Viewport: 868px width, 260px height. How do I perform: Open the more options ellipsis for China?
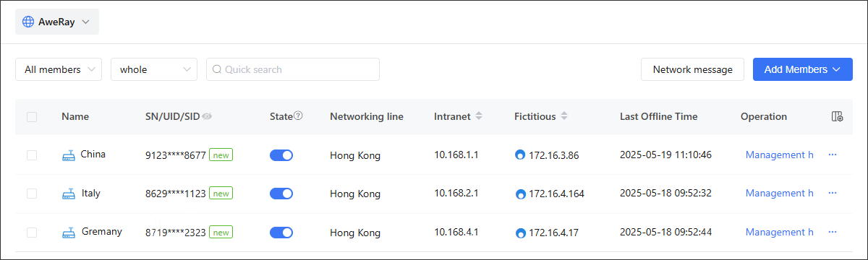coord(833,155)
